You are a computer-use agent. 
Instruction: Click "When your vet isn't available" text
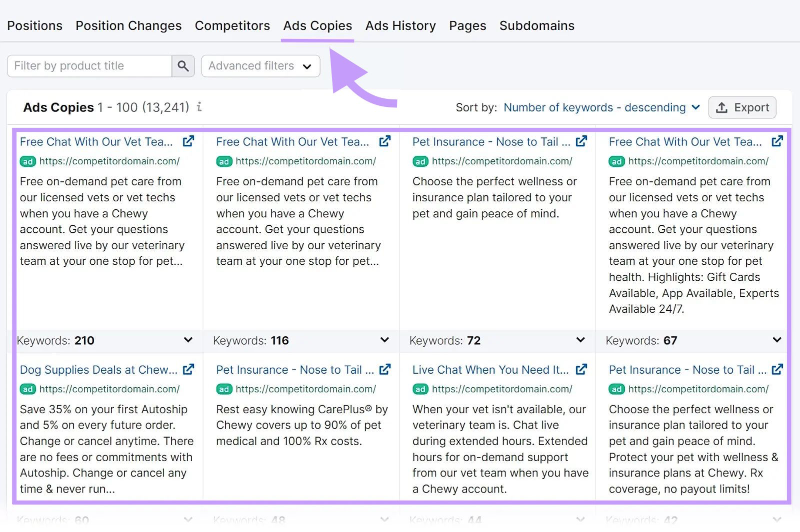(x=500, y=449)
